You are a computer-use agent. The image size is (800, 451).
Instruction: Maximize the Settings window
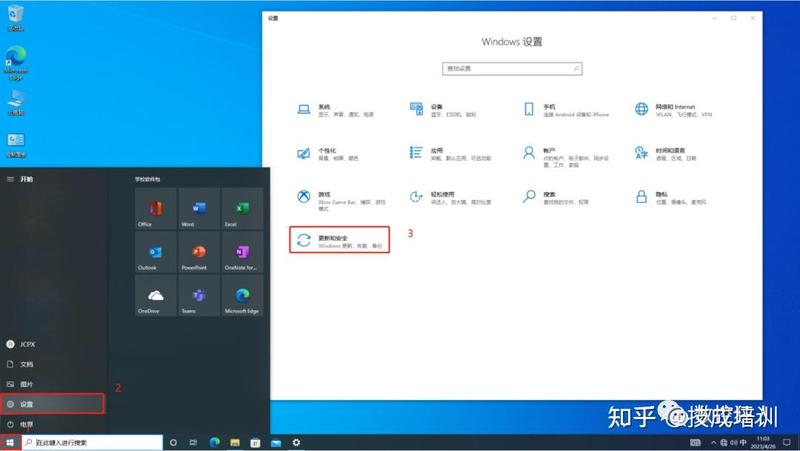(734, 18)
